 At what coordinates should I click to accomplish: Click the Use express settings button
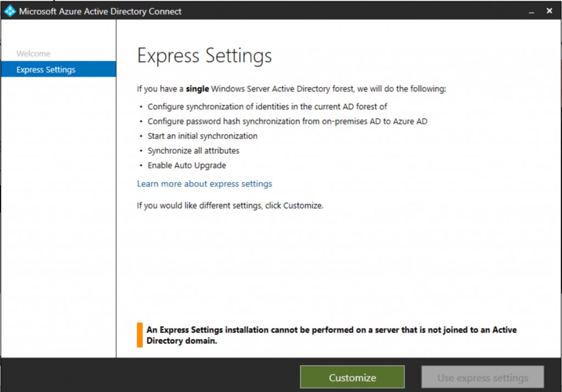point(482,377)
